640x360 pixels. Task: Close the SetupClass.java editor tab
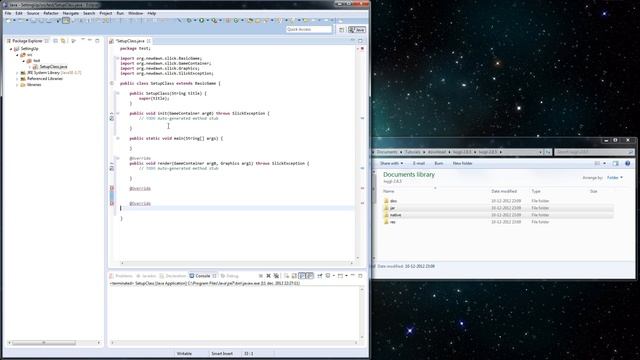(149, 41)
